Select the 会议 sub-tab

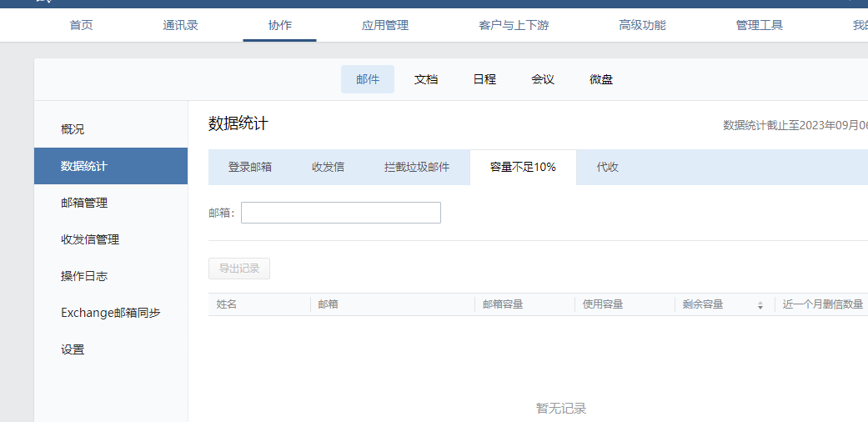coord(543,79)
